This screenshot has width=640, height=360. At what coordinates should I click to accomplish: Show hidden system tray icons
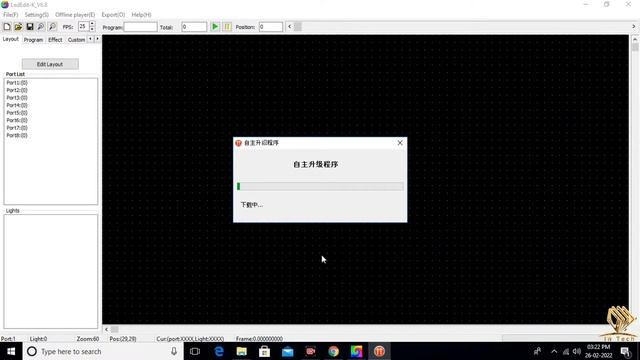pyautogui.click(x=554, y=351)
